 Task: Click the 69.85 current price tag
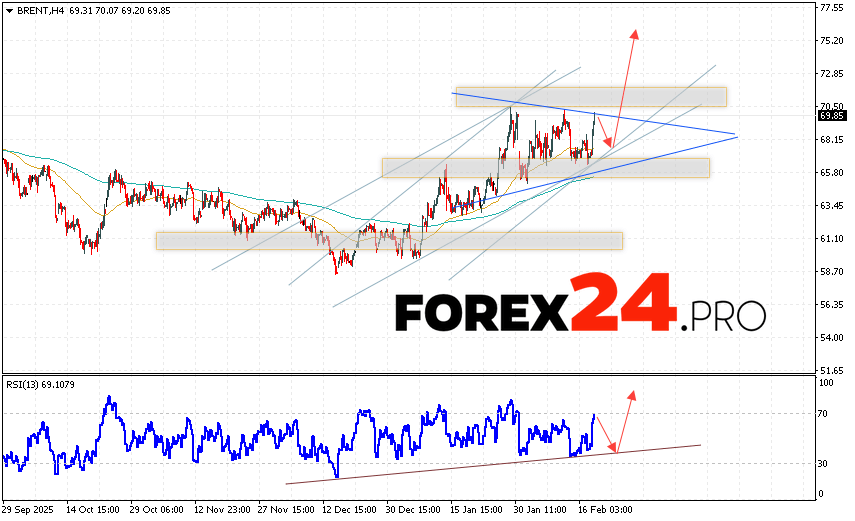click(x=832, y=115)
